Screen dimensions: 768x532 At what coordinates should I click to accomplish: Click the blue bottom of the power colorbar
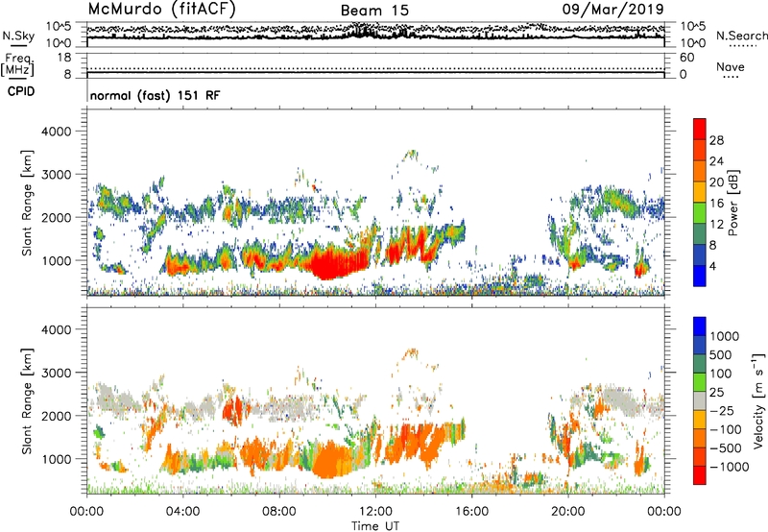pos(700,276)
